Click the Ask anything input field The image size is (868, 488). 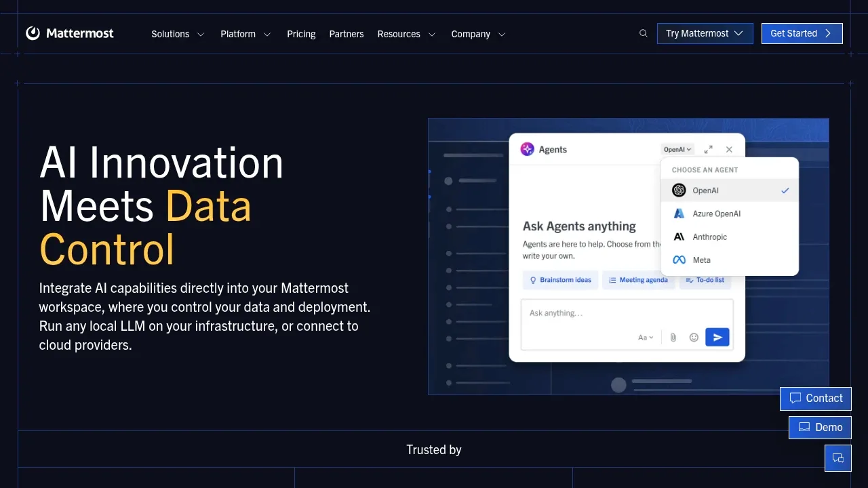click(x=627, y=325)
